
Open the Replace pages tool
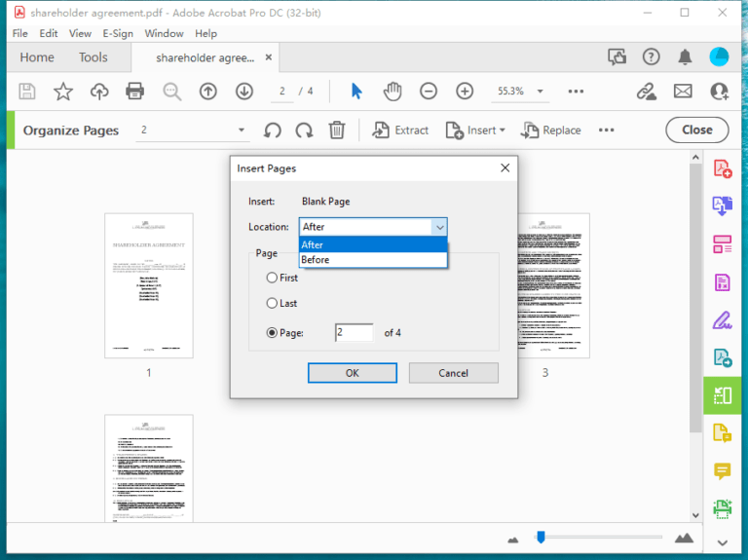[x=551, y=131]
